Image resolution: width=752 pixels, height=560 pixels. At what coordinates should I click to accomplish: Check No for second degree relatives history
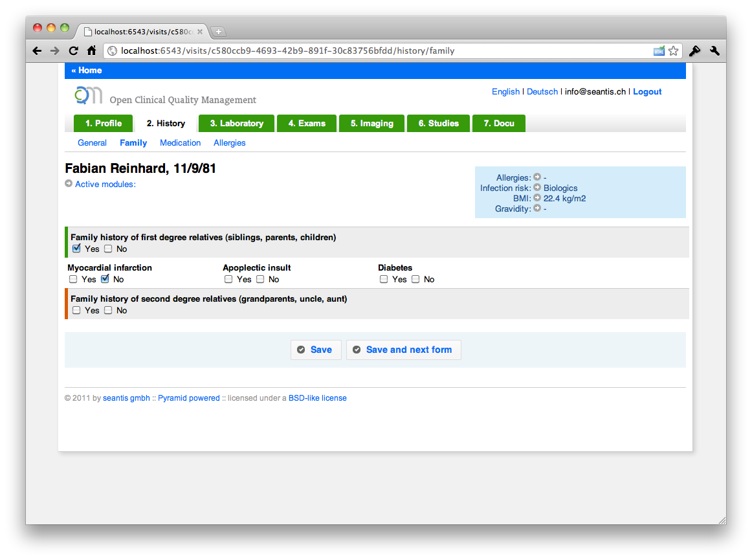tap(108, 310)
